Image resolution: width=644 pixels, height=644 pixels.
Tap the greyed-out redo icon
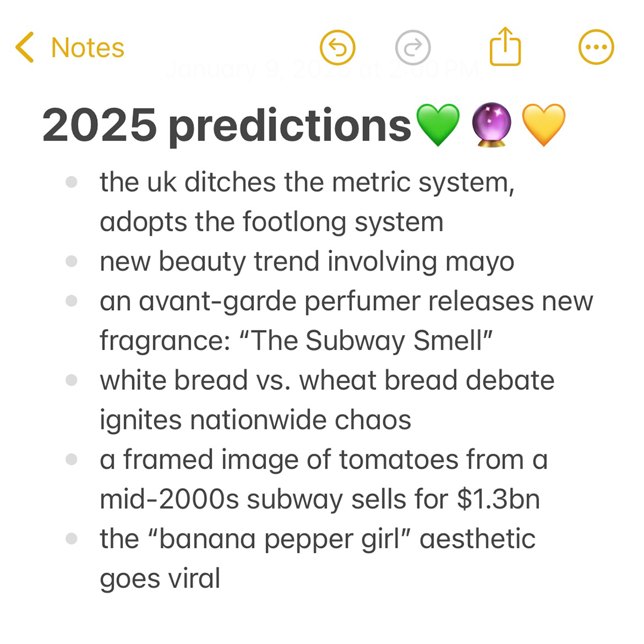point(413,48)
